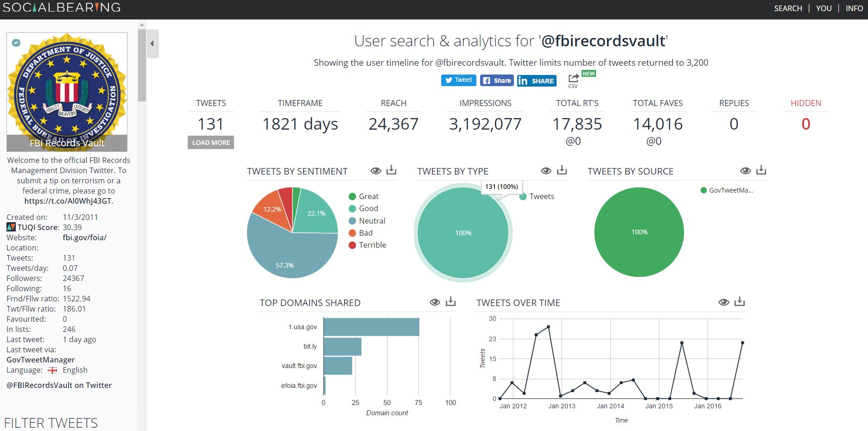Image resolution: width=868 pixels, height=431 pixels.
Task: Click the 100% Tweets by Source pie
Action: [639, 232]
